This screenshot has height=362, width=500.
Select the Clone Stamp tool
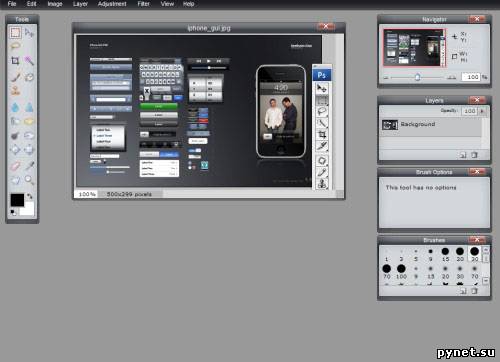(15, 90)
